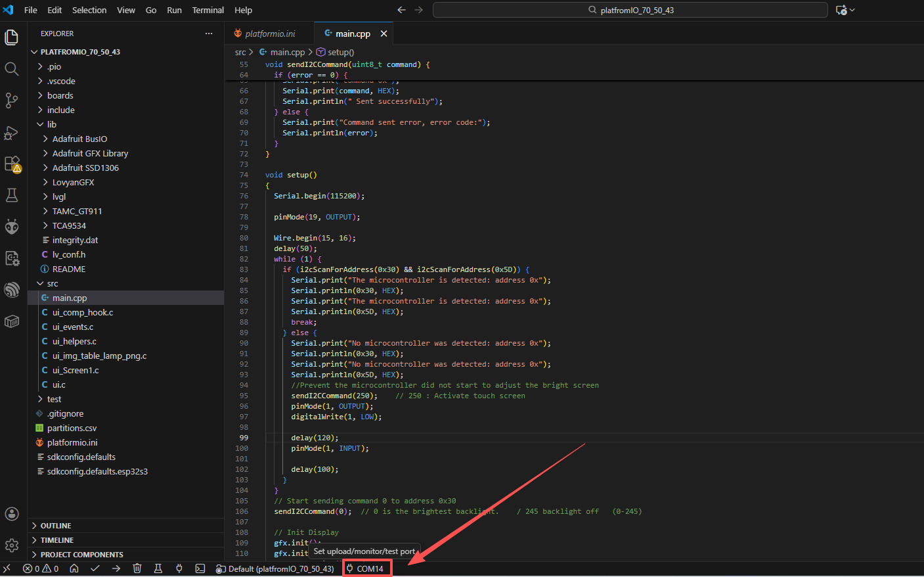The image size is (924, 577).
Task: Expand the Adafruit GFX Library folder
Action: [90, 153]
